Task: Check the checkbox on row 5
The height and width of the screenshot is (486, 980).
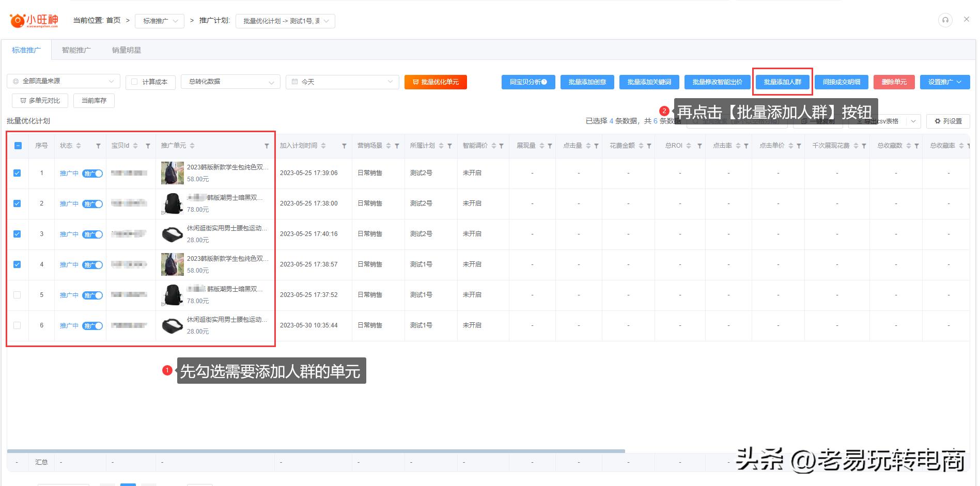Action: (17, 295)
